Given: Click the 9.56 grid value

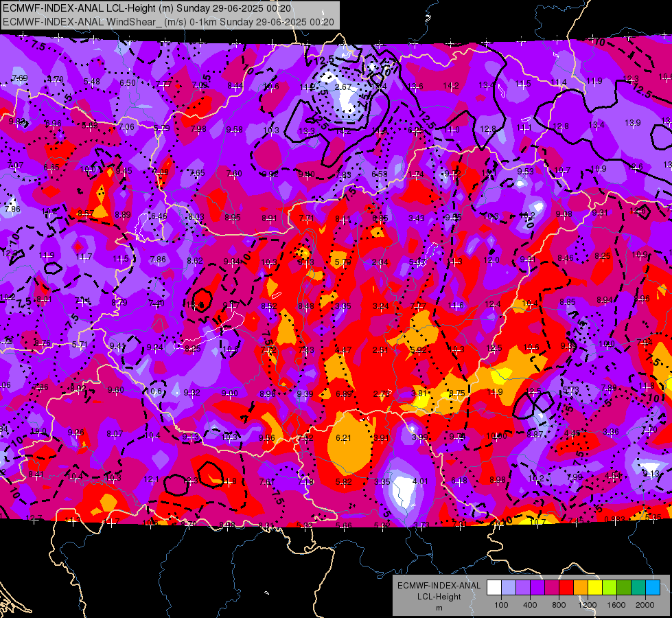Looking at the screenshot, I should (x=266, y=437).
